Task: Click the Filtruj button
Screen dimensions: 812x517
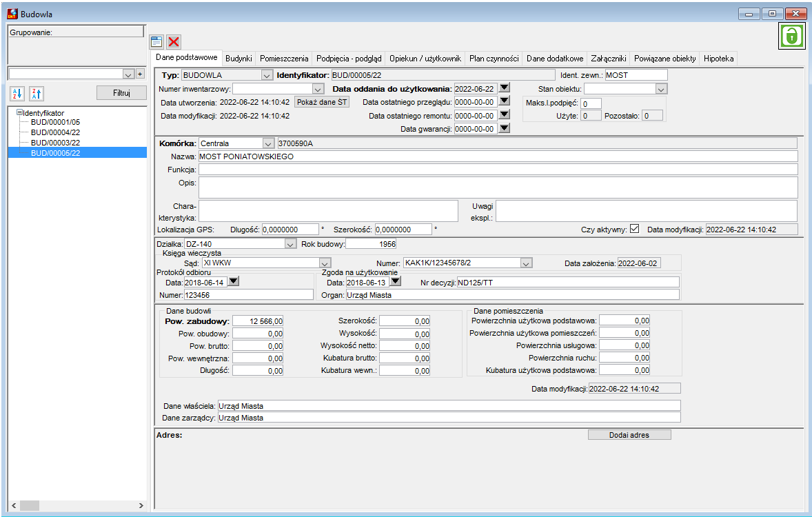Action: pyautogui.click(x=122, y=93)
